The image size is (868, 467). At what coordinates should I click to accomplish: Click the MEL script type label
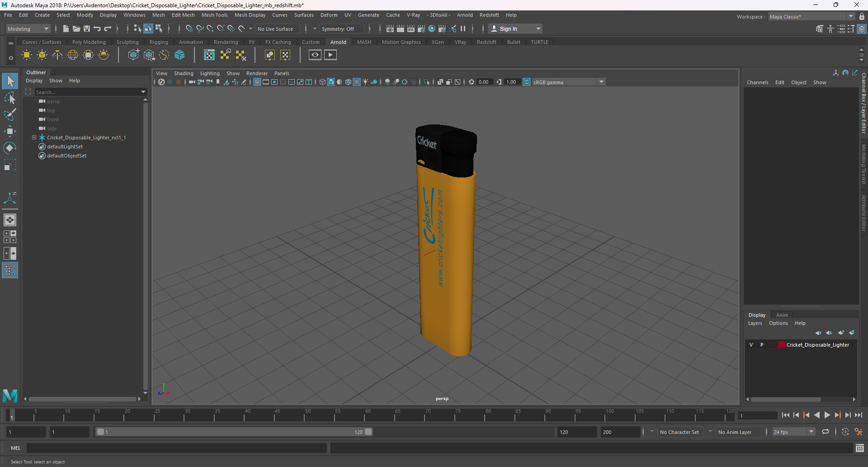pyautogui.click(x=16, y=448)
